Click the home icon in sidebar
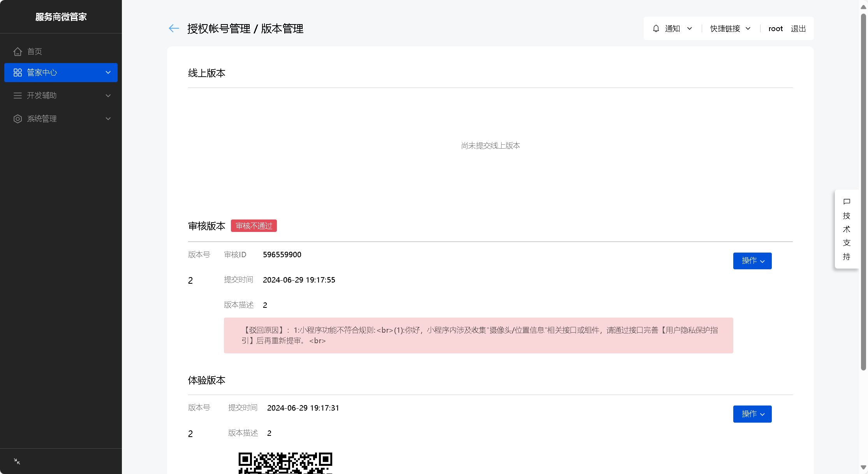The image size is (868, 474). tap(18, 51)
